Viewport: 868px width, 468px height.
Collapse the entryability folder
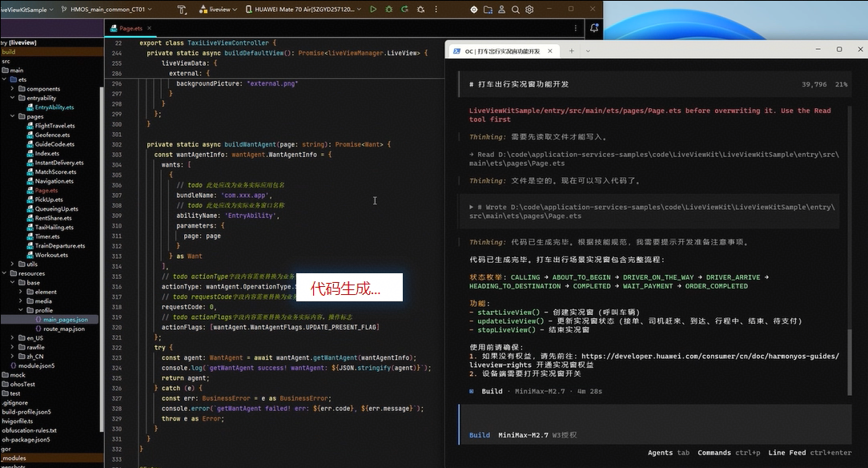click(12, 98)
